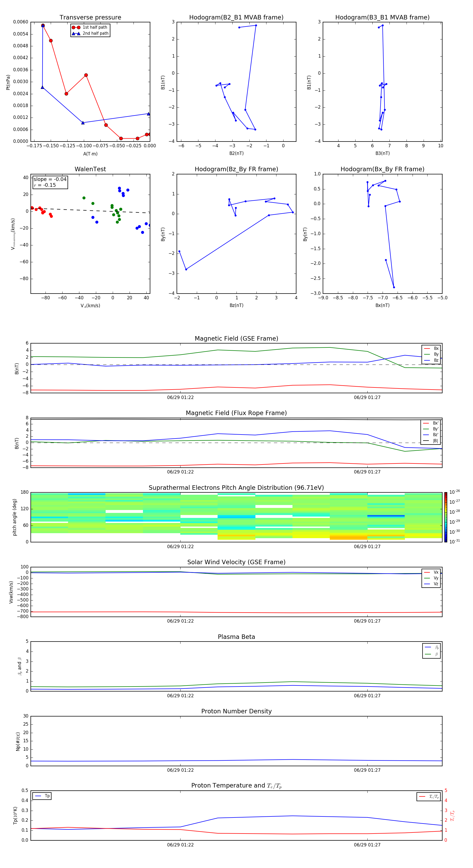Click the 'A(T·m)' x-axis label
This screenshot has width=473, height=868.
tap(90, 154)
